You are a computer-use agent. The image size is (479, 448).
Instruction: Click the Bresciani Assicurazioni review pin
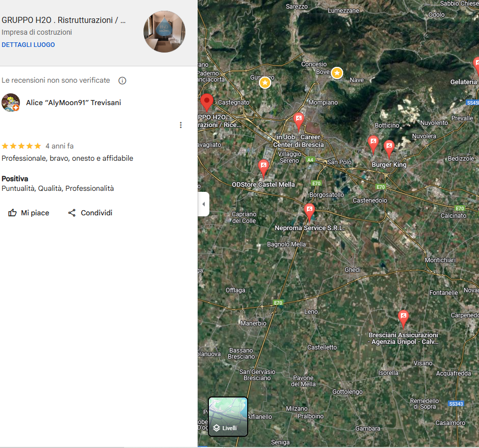pyautogui.click(x=403, y=319)
